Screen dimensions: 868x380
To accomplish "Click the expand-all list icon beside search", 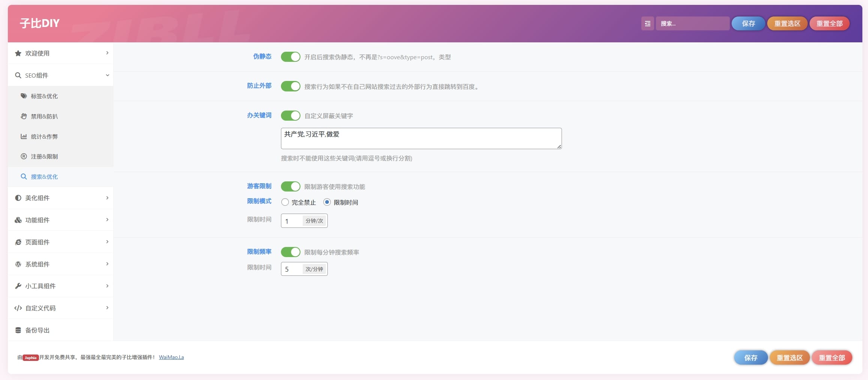I will [647, 24].
